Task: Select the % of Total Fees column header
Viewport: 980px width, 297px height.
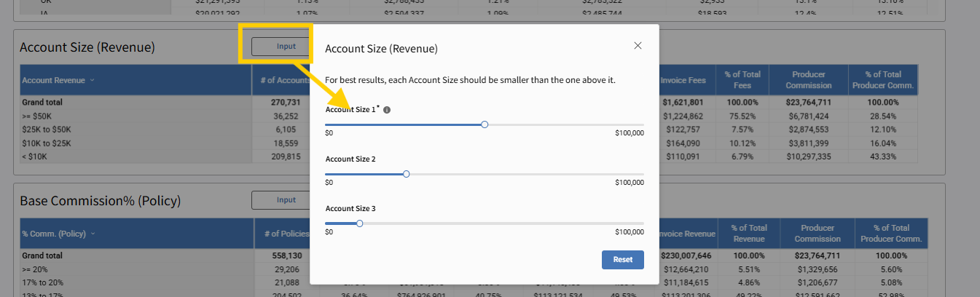Action: pos(742,80)
